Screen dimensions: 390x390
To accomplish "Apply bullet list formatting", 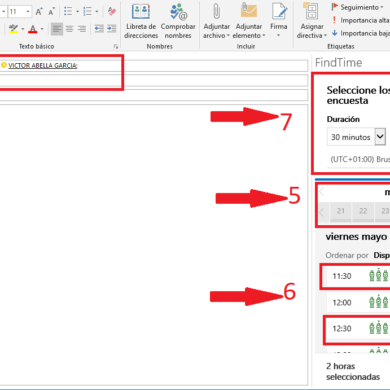I will [x=68, y=12].
